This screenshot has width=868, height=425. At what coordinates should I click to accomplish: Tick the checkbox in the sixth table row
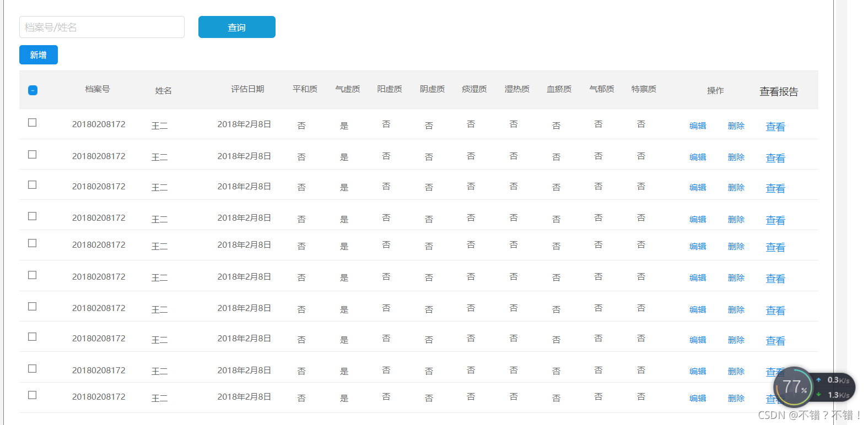33,275
